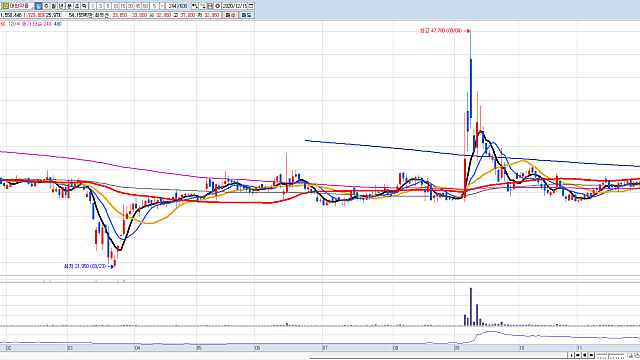Click the red buy (매수) button
The height and width of the screenshot is (360, 640).
pos(231,15)
